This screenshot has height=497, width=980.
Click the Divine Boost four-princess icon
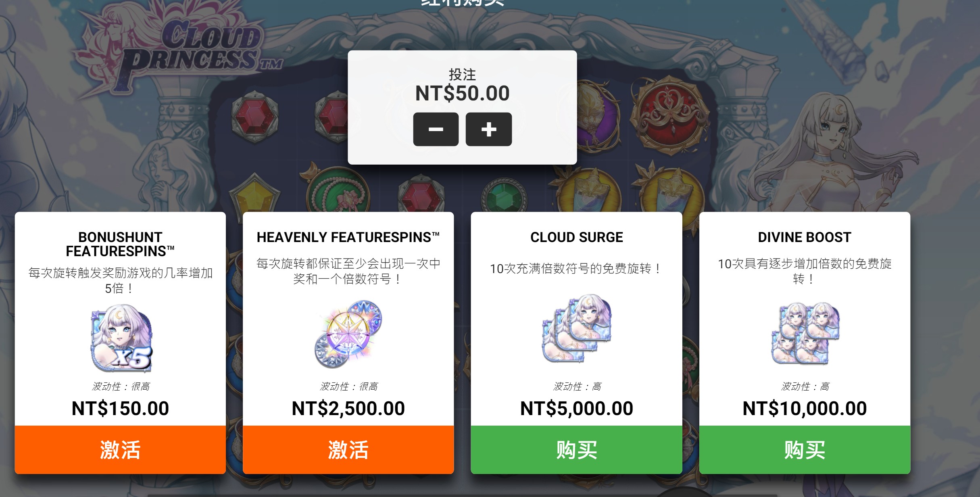(805, 333)
